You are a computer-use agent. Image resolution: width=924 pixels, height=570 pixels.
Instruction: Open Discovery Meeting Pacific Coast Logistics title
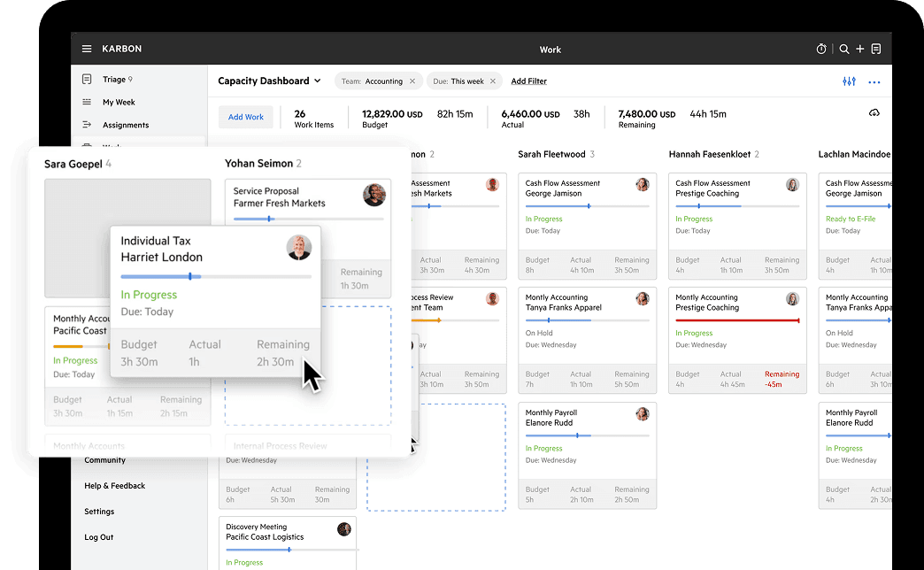click(x=265, y=532)
